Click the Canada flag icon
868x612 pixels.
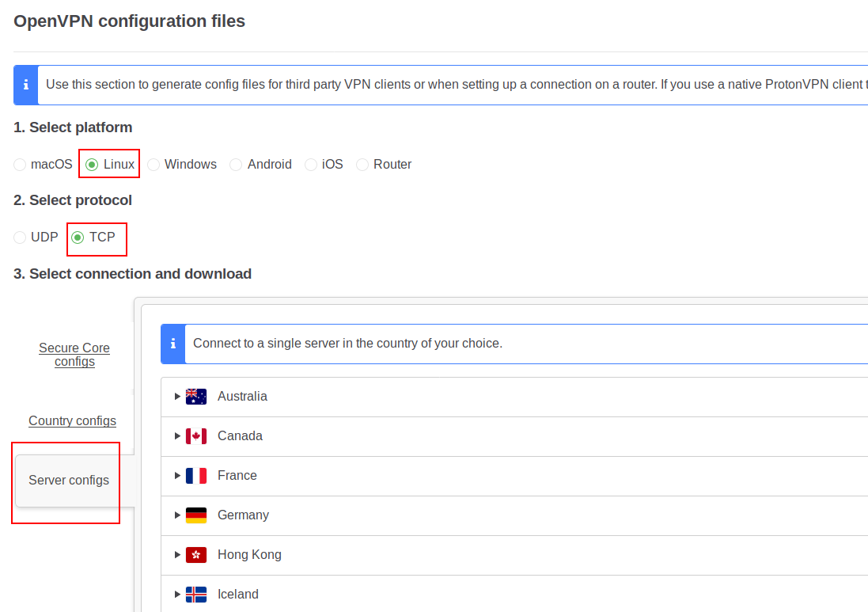196,436
